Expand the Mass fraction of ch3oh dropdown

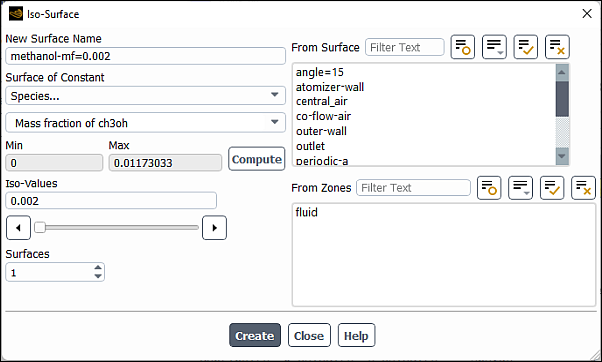[146, 123]
